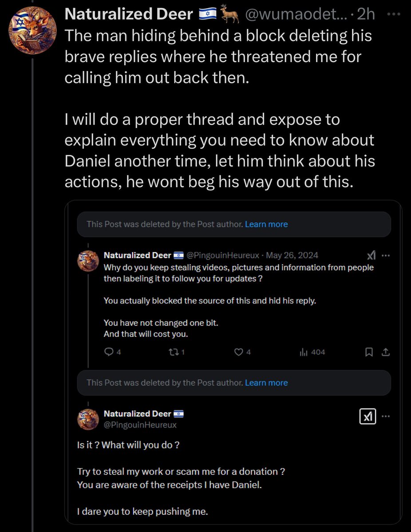Click first 'Learn more' link

click(x=266, y=224)
